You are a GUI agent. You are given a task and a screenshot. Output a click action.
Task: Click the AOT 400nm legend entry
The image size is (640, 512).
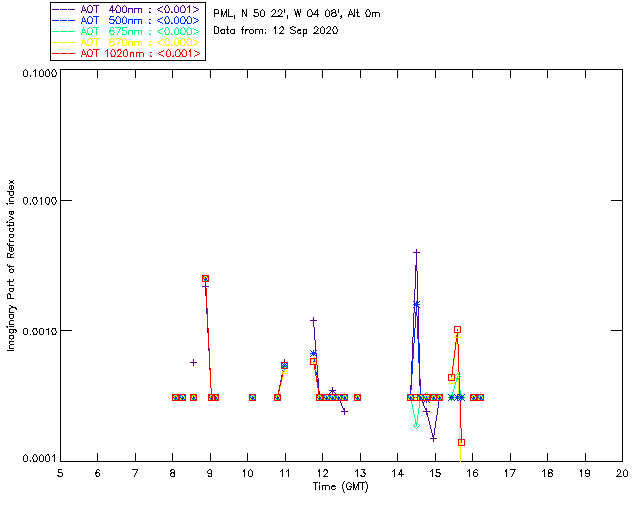(127, 9)
